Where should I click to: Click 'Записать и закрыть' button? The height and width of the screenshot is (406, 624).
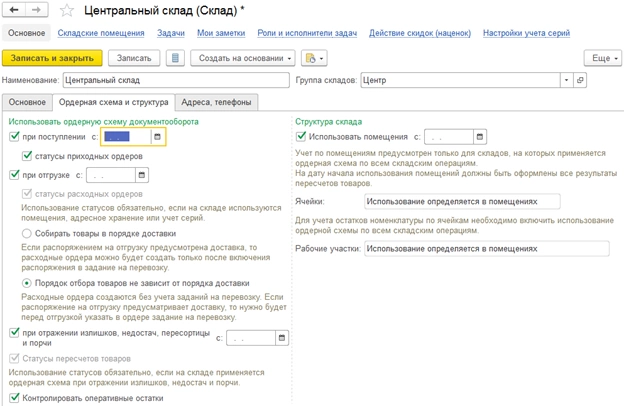tap(52, 58)
